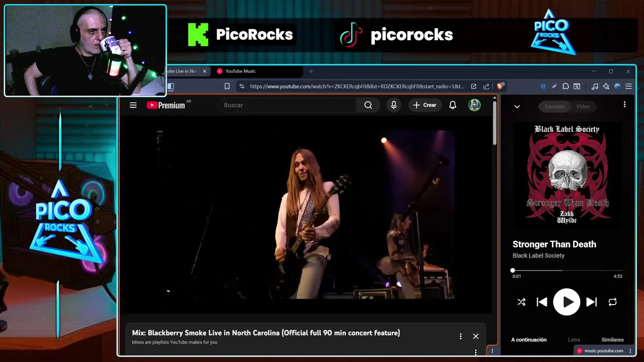Skip to next track
This screenshot has height=362, width=644.
point(592,302)
